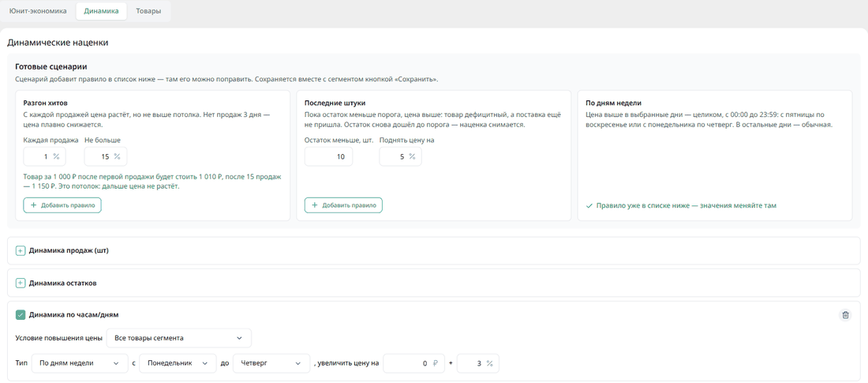The image size is (868, 383).
Task: Click Добавить правило in Разгон хитов card
Action: (62, 205)
